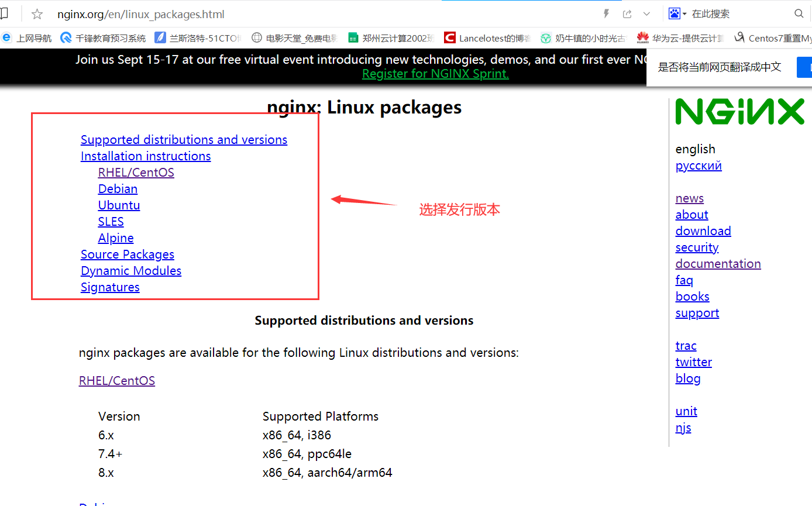Open the download sidebar link
The height and width of the screenshot is (506, 812).
point(703,231)
